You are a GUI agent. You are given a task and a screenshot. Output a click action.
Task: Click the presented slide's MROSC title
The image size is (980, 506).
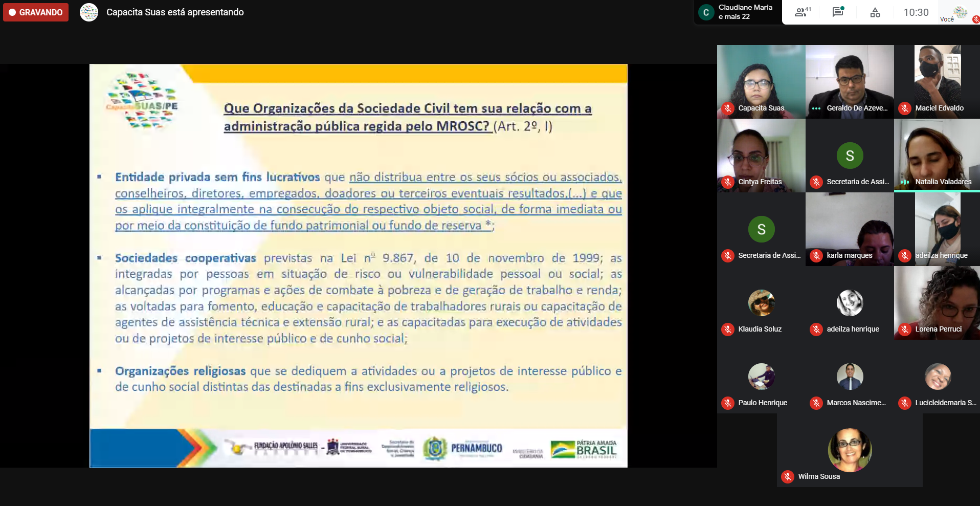coord(407,117)
